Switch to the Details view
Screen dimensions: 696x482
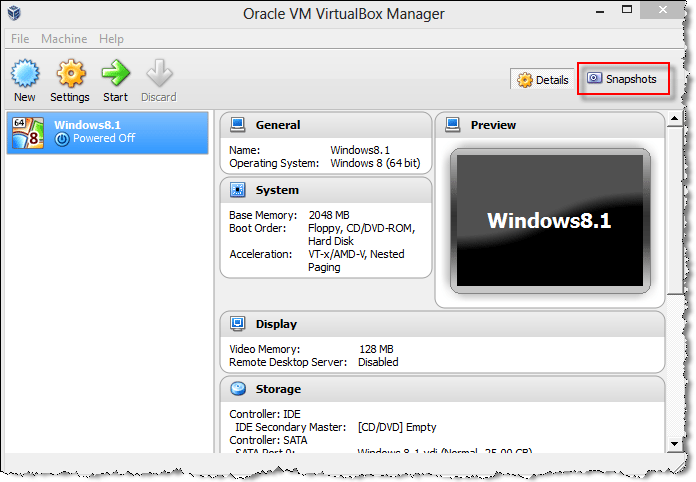click(542, 80)
